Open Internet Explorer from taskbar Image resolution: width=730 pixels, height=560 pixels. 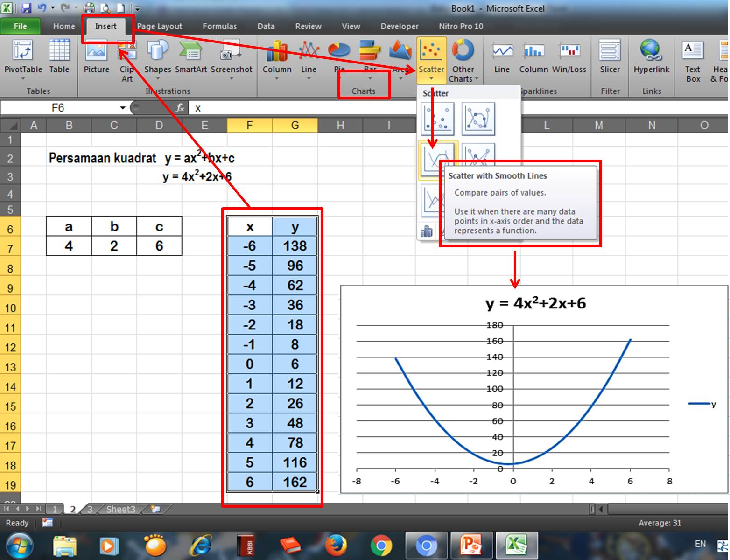[x=200, y=545]
